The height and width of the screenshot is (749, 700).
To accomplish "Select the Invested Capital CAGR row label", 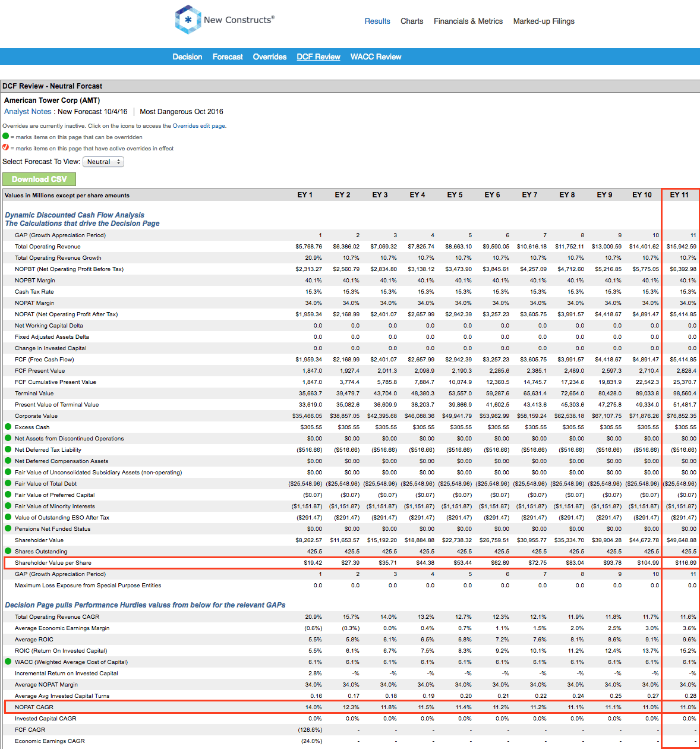I will (x=46, y=719).
